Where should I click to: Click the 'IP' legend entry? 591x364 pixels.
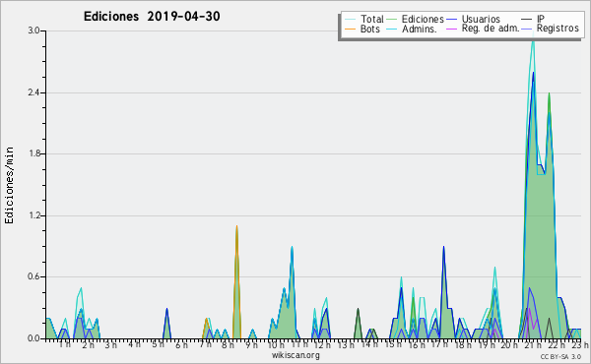[533, 19]
